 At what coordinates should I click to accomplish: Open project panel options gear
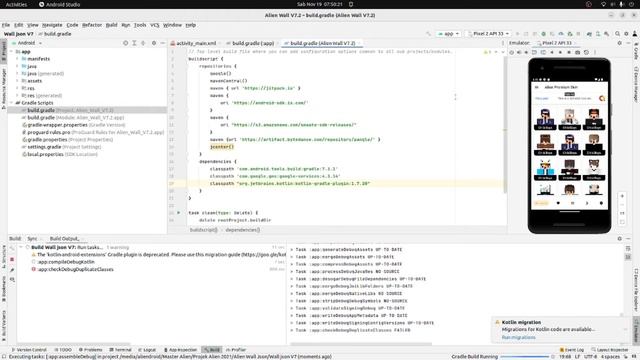154,43
